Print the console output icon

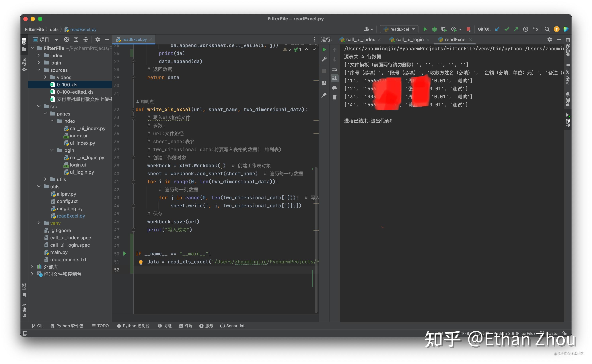pyautogui.click(x=334, y=88)
